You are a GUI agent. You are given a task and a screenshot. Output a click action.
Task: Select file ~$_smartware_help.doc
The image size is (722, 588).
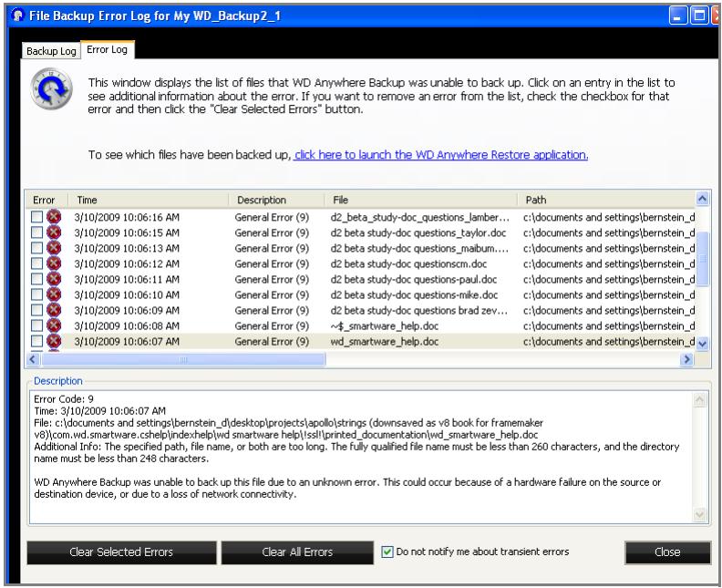pos(384,325)
